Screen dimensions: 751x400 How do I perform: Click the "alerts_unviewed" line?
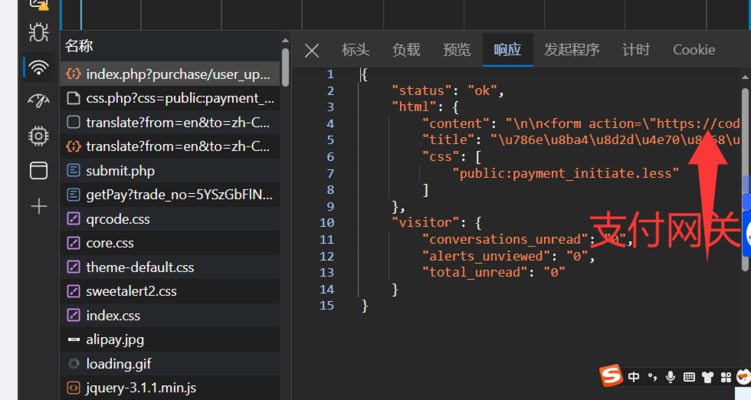pyautogui.click(x=508, y=256)
